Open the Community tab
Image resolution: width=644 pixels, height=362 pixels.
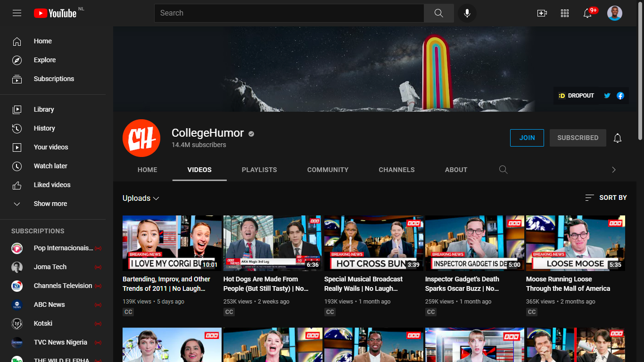[328, 170]
